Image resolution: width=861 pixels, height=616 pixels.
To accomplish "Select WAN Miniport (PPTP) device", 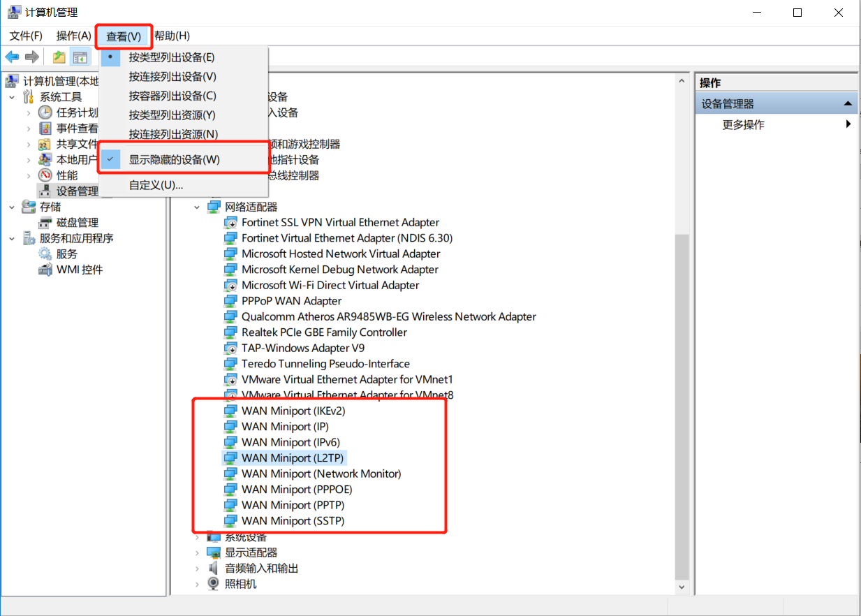I will tap(293, 505).
